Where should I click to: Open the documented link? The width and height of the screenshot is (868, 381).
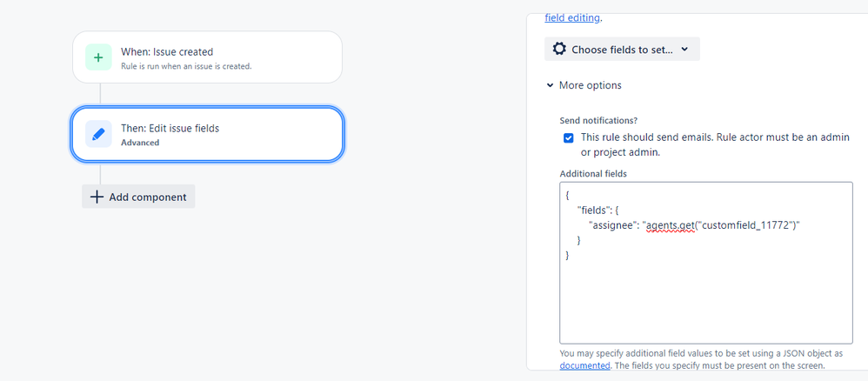(x=585, y=365)
